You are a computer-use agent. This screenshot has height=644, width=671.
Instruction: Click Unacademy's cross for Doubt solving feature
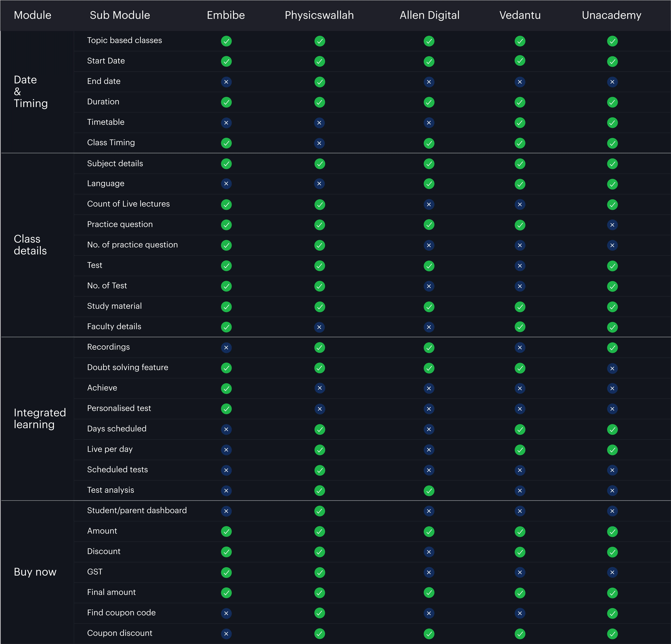(x=613, y=368)
